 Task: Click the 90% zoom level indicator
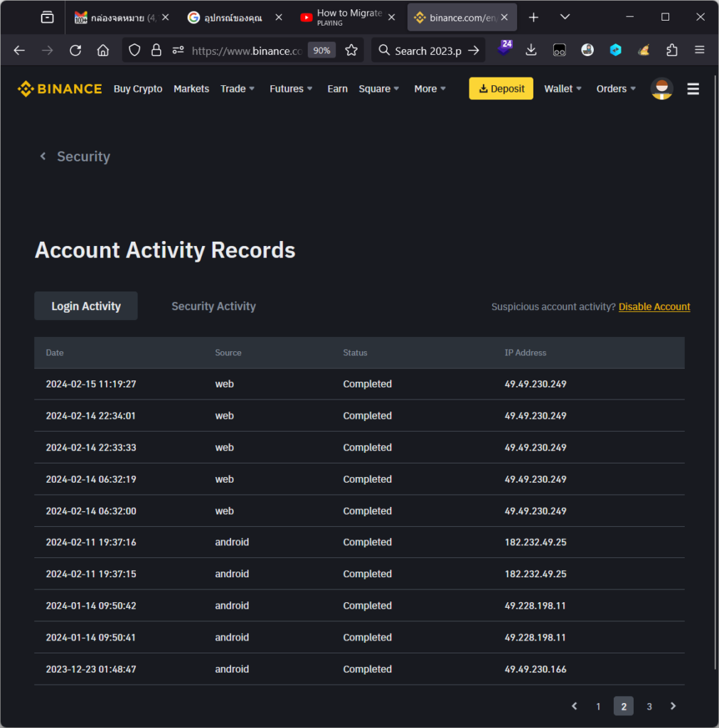(321, 50)
